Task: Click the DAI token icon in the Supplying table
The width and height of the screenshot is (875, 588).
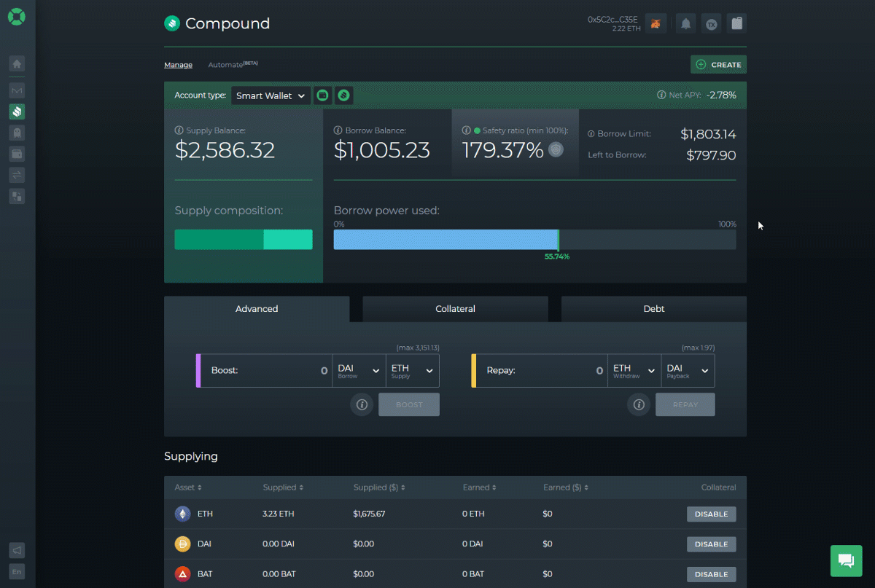Action: click(x=182, y=544)
